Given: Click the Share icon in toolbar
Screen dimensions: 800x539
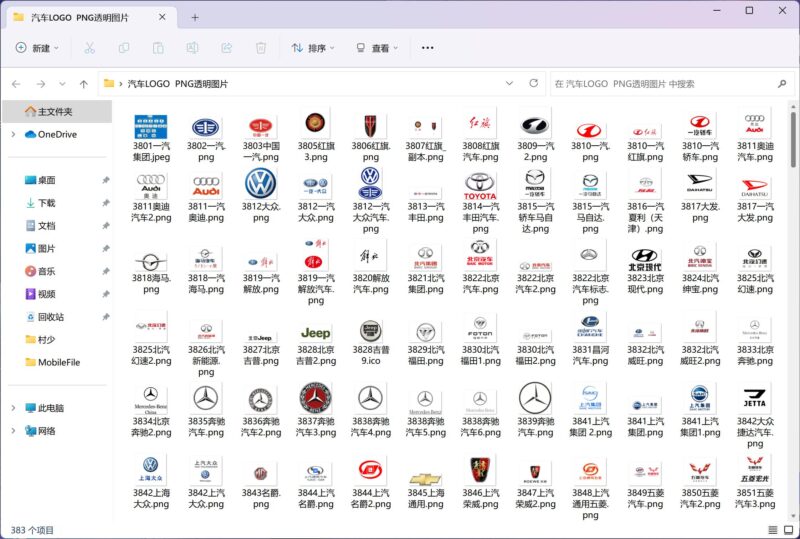Looking at the screenshot, I should [227, 48].
